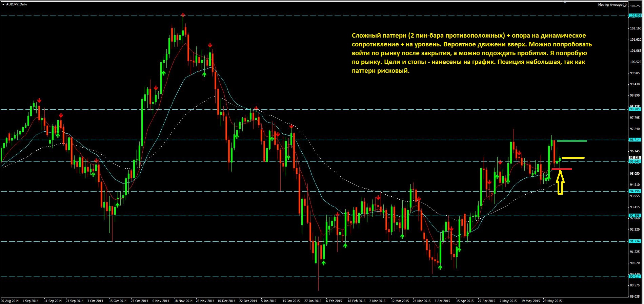Click the red down arrow above the highest candle
The image size is (644, 304).
tap(183, 15)
